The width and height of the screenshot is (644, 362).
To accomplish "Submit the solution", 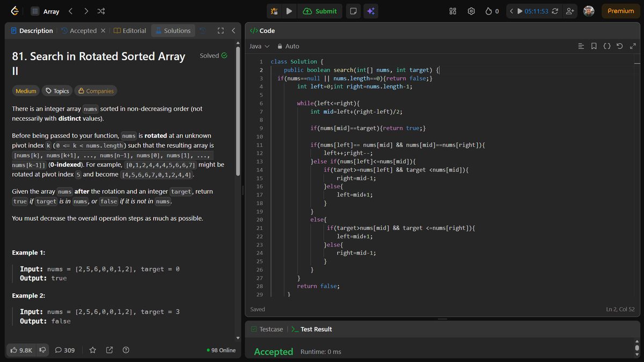I will [320, 11].
